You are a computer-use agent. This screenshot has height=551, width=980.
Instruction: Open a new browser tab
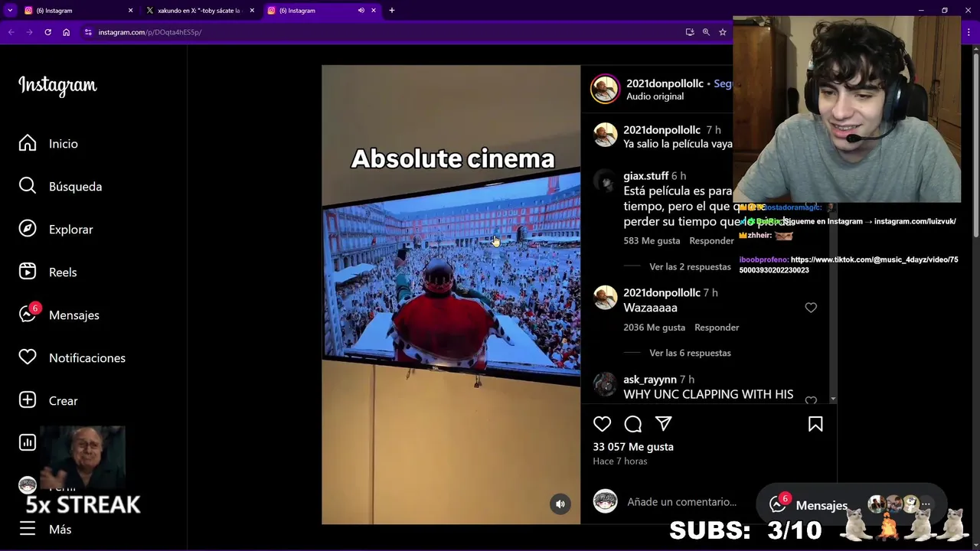click(x=392, y=11)
